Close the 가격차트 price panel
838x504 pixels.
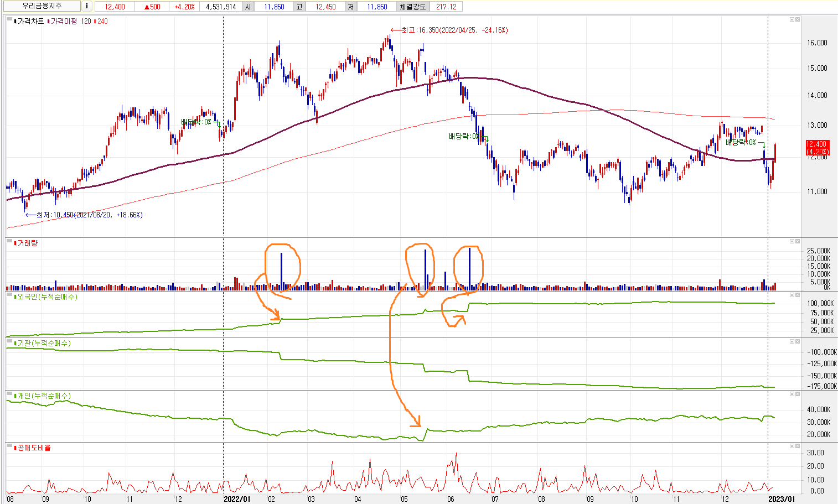pyautogui.click(x=797, y=19)
